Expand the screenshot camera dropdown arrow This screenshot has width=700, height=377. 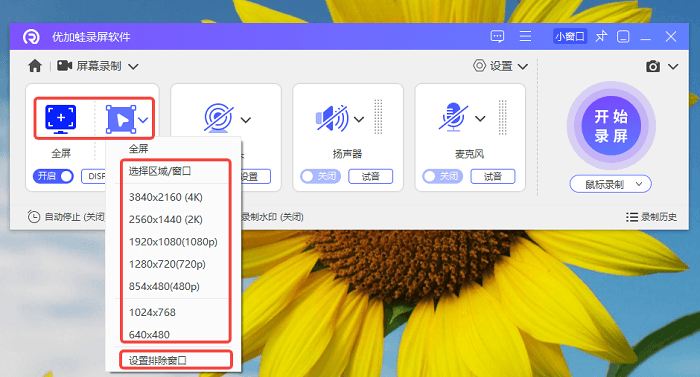click(673, 67)
